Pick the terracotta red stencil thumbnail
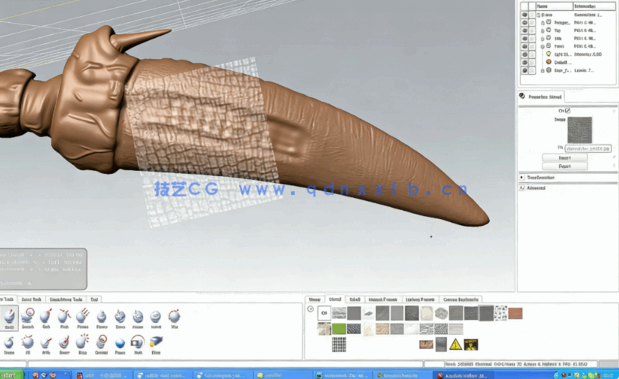619x379 pixels. point(515,313)
